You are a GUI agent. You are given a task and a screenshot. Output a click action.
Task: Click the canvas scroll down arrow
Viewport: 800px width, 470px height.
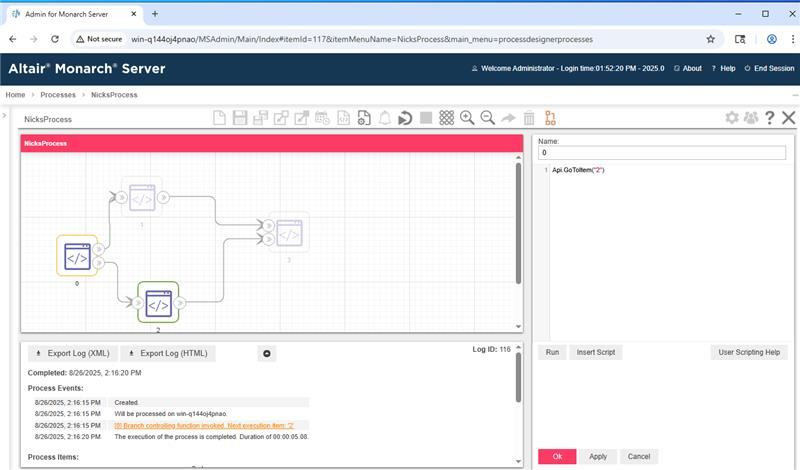[518, 327]
